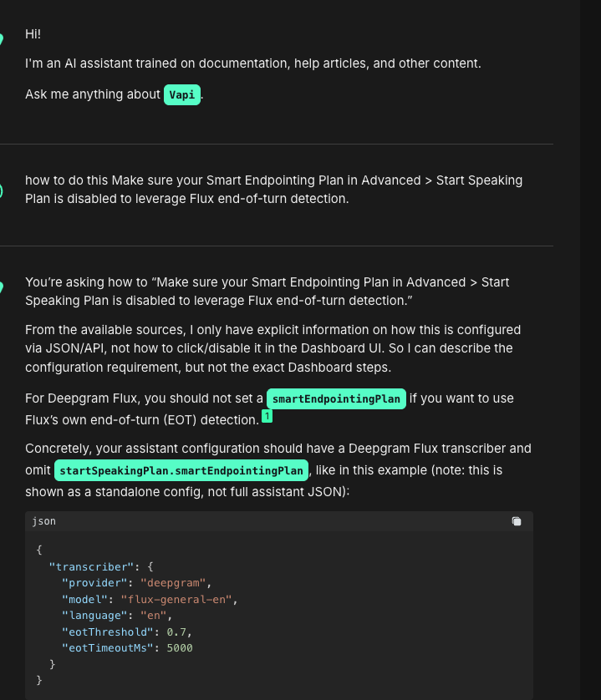Click the copy icon on the code block
The height and width of the screenshot is (700, 601).
[x=517, y=520]
